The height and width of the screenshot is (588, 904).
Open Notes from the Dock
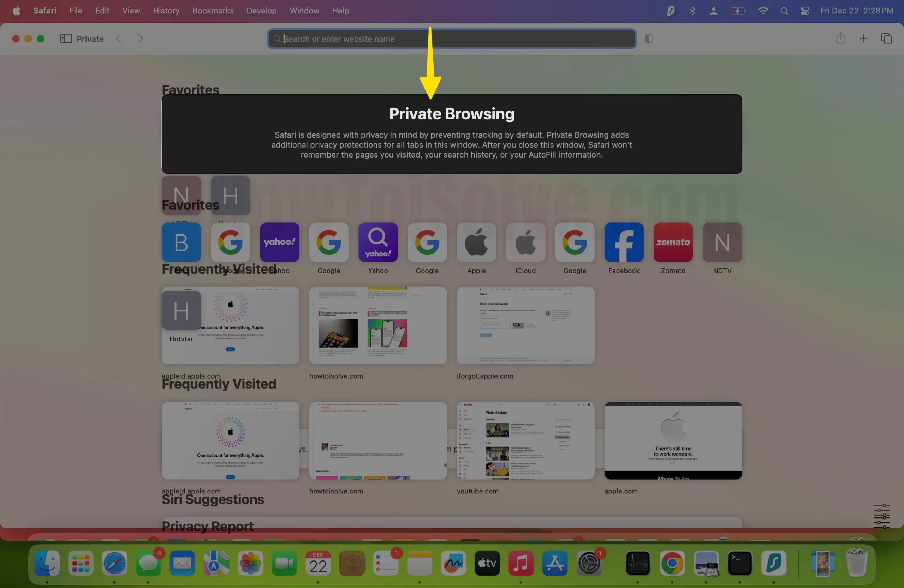tap(419, 563)
